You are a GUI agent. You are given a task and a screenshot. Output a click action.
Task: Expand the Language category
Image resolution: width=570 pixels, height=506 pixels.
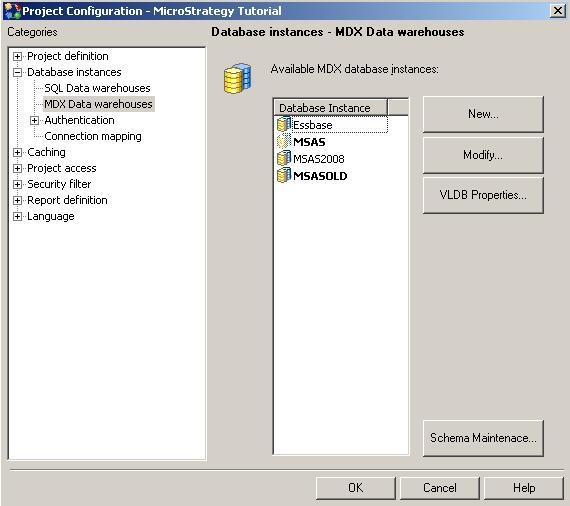tap(17, 216)
